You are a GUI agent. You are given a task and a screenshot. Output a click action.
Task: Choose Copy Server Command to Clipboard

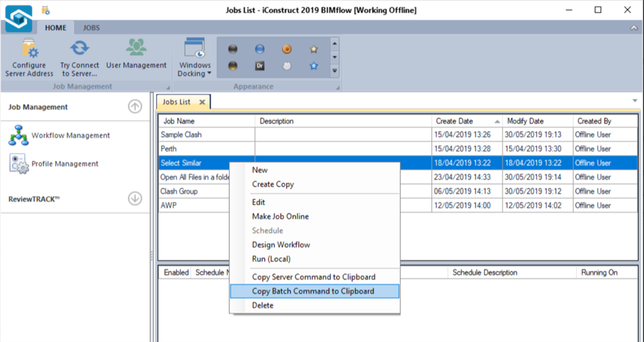(314, 277)
